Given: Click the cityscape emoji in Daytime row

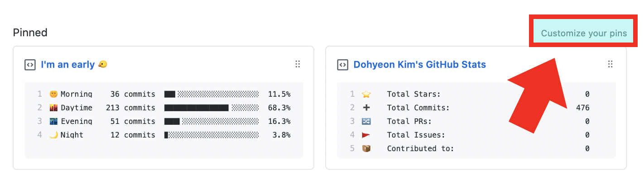Looking at the screenshot, I should point(54,108).
